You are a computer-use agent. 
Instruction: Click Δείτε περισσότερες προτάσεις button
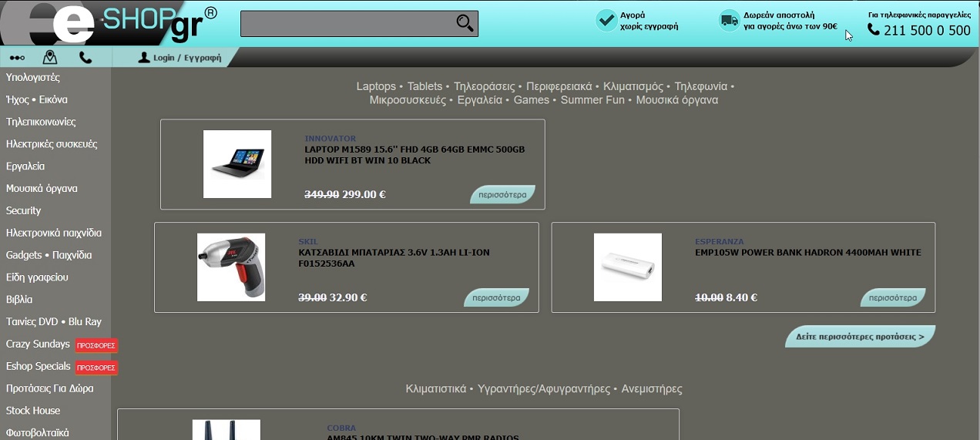861,337
